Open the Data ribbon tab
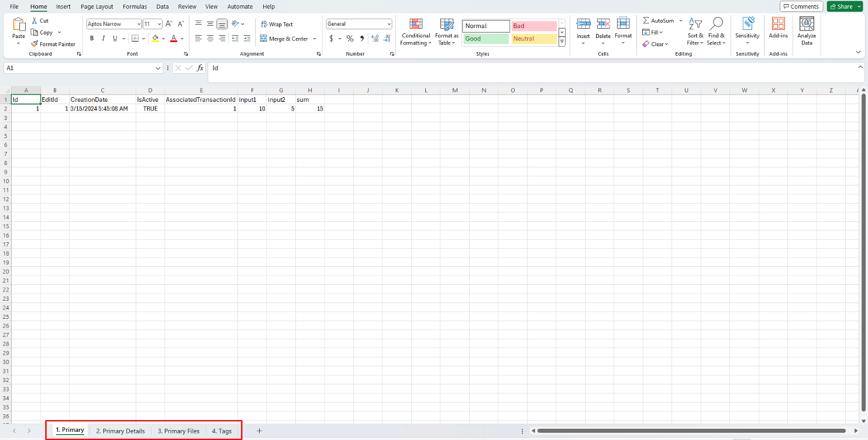Viewport: 868px width, 440px height. [x=163, y=6]
